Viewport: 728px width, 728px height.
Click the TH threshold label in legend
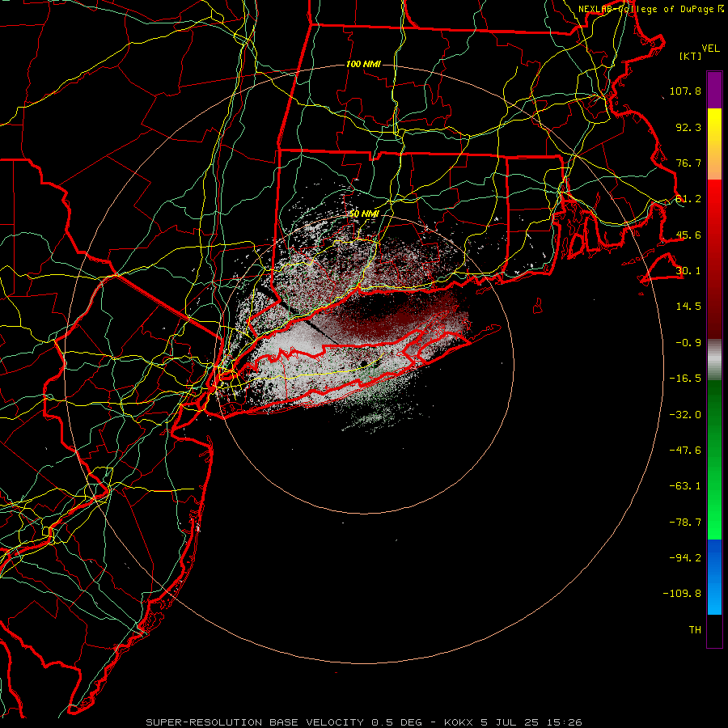click(695, 630)
